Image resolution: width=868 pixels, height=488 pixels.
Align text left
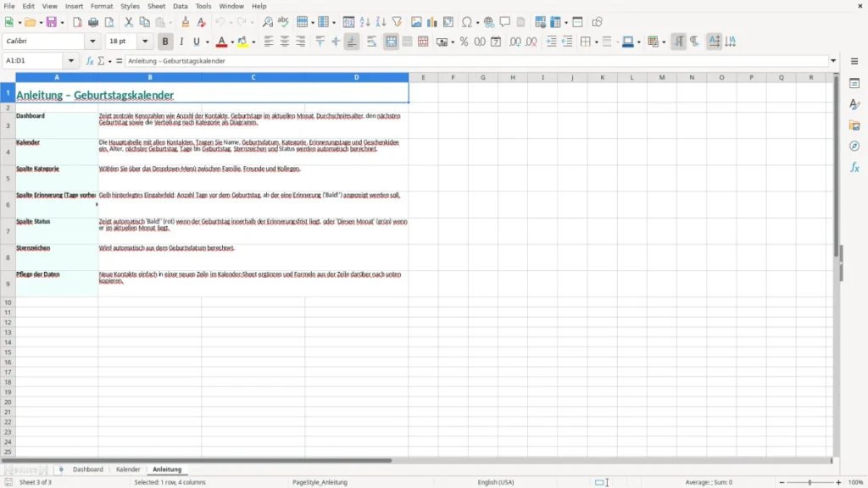(x=269, y=42)
